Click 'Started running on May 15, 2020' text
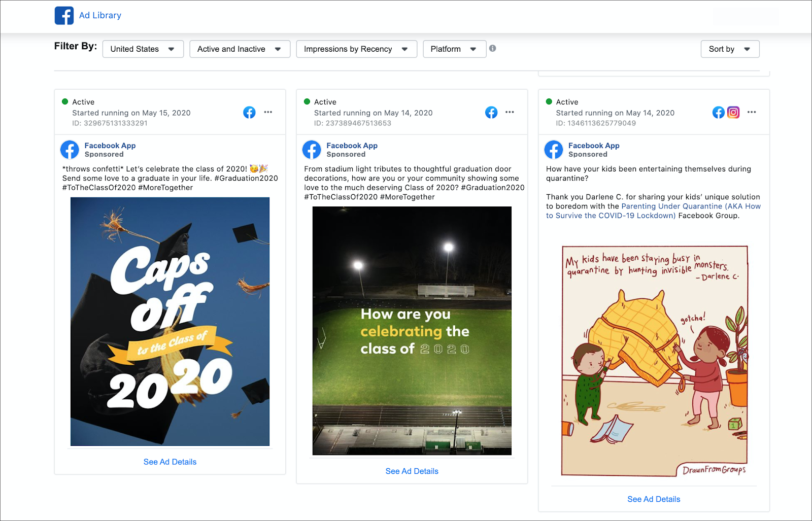The image size is (812, 521). point(131,113)
